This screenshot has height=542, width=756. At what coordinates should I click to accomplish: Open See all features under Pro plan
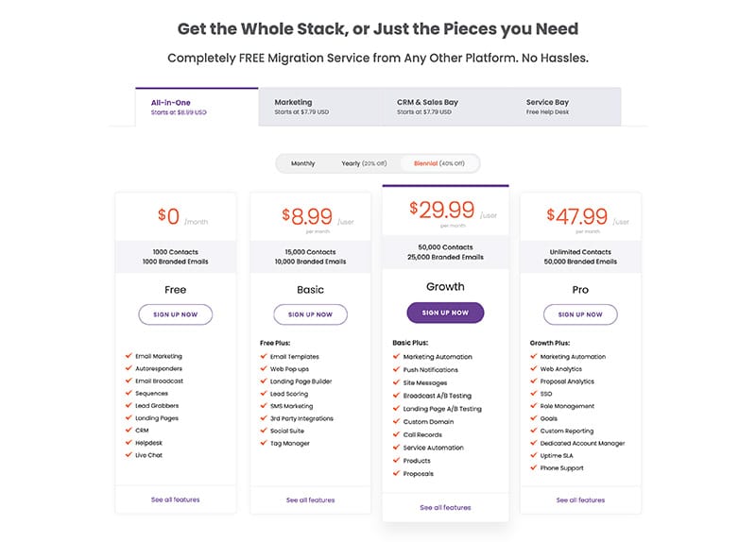pos(580,500)
